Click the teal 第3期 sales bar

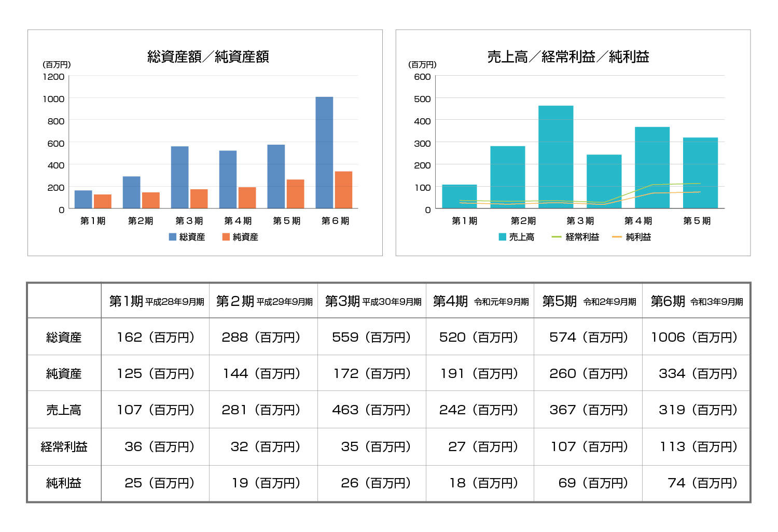click(x=556, y=157)
